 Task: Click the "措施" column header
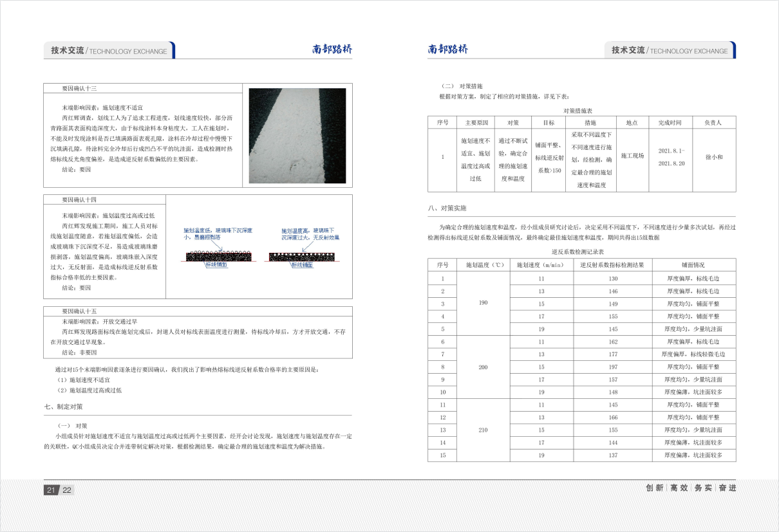tap(590, 122)
